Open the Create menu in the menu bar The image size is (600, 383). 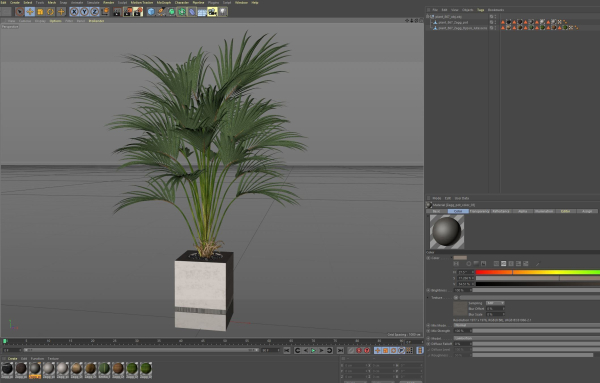15,2
